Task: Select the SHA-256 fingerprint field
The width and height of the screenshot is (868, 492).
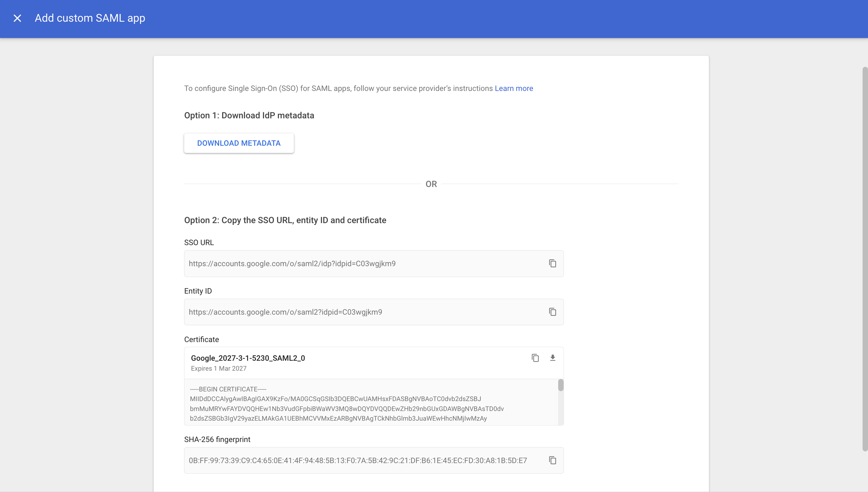Action: point(374,461)
